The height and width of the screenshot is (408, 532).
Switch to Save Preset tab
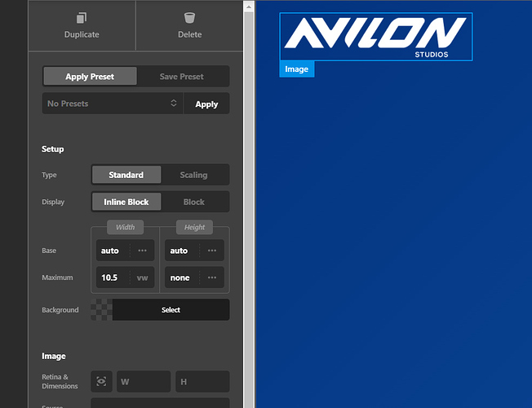(182, 77)
